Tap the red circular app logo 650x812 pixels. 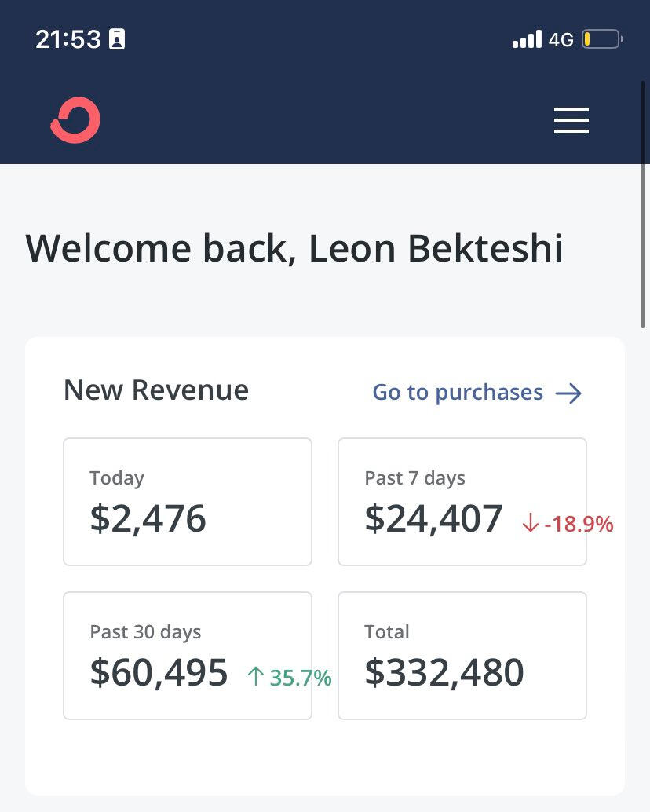pos(76,120)
